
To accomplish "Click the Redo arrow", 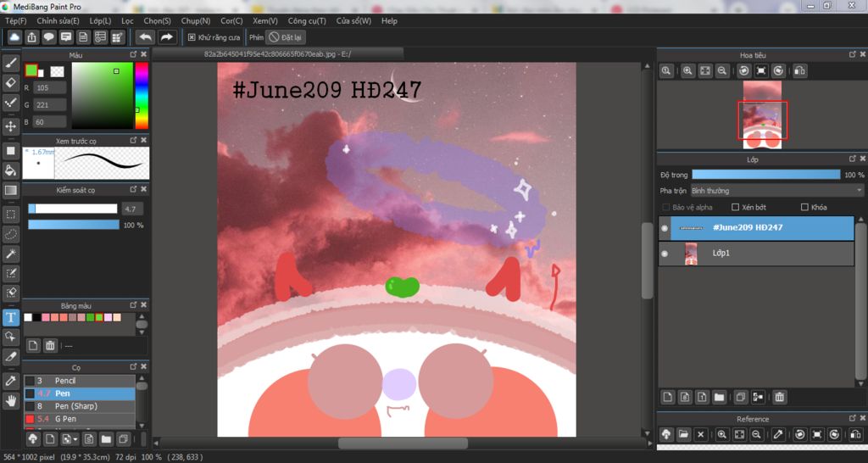I will point(166,37).
